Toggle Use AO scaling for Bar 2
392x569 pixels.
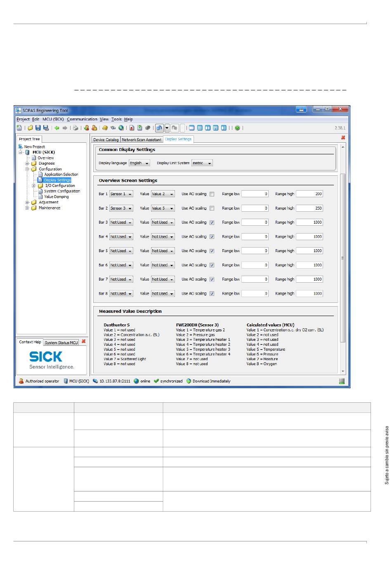(212, 208)
